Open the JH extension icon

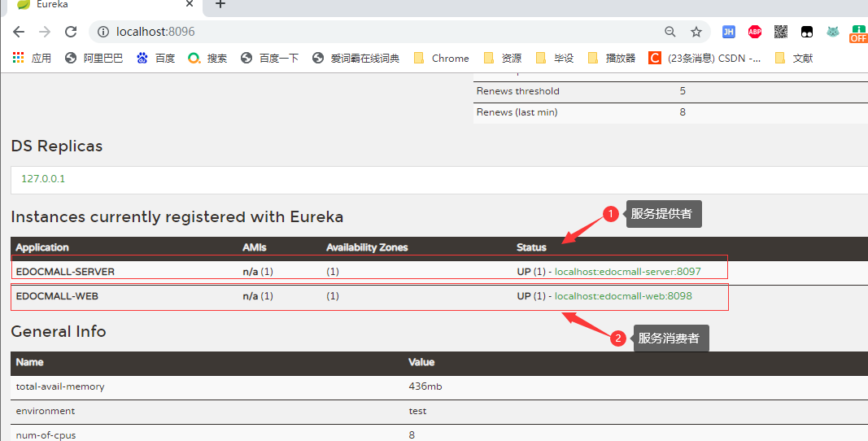[728, 32]
